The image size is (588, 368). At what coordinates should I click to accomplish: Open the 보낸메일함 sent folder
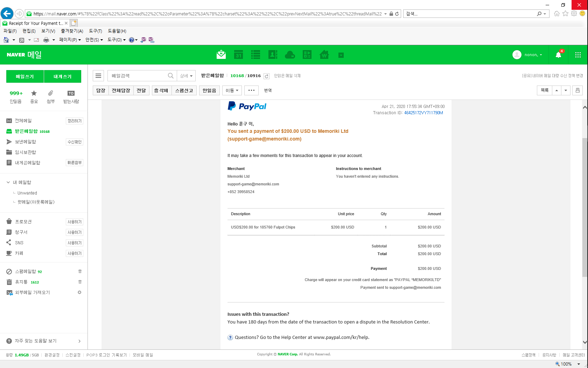click(26, 142)
